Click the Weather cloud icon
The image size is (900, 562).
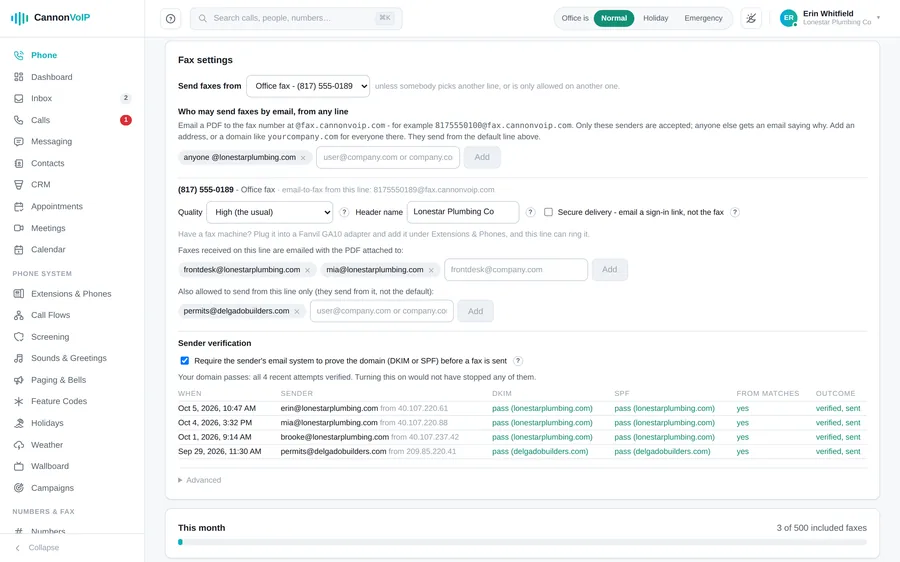point(19,445)
